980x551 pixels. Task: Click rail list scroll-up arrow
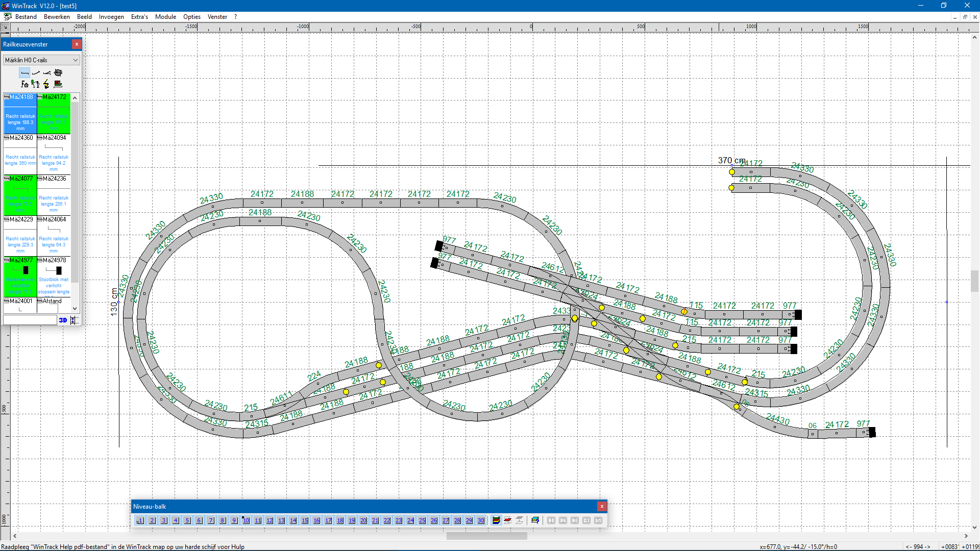coord(75,97)
